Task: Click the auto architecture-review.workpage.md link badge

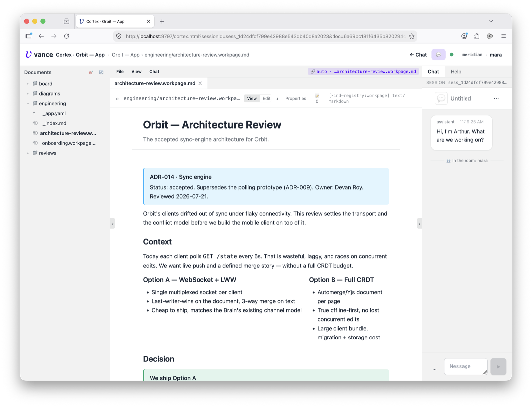Action: (363, 72)
